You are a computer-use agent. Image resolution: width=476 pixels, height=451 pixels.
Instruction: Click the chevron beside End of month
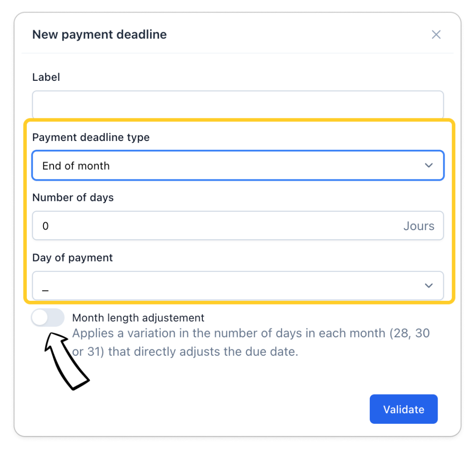[429, 165]
